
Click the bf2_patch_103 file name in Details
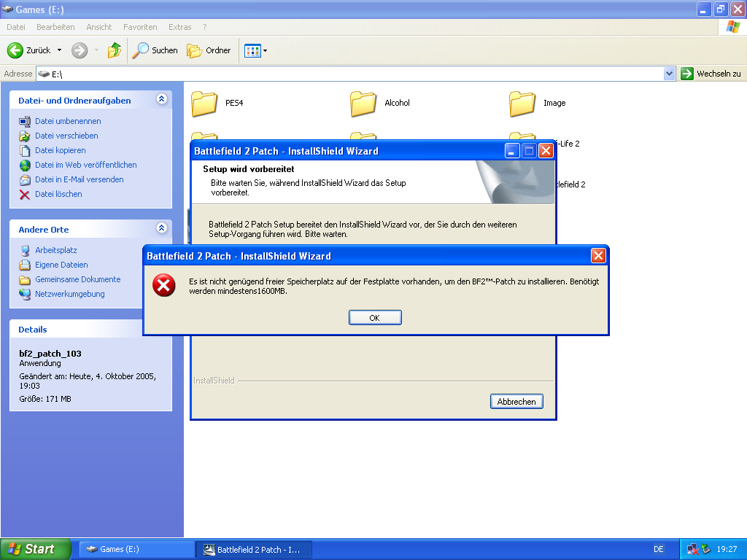[x=50, y=354]
